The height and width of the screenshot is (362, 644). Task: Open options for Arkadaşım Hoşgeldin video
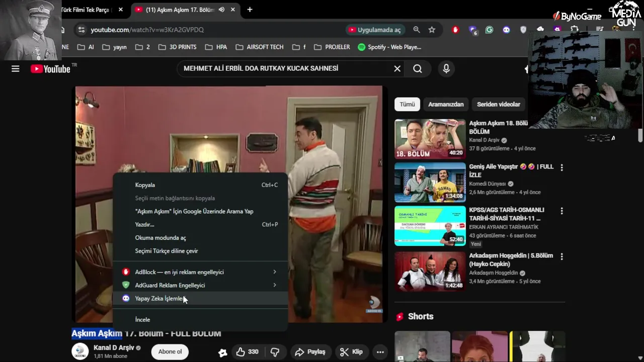point(561,256)
